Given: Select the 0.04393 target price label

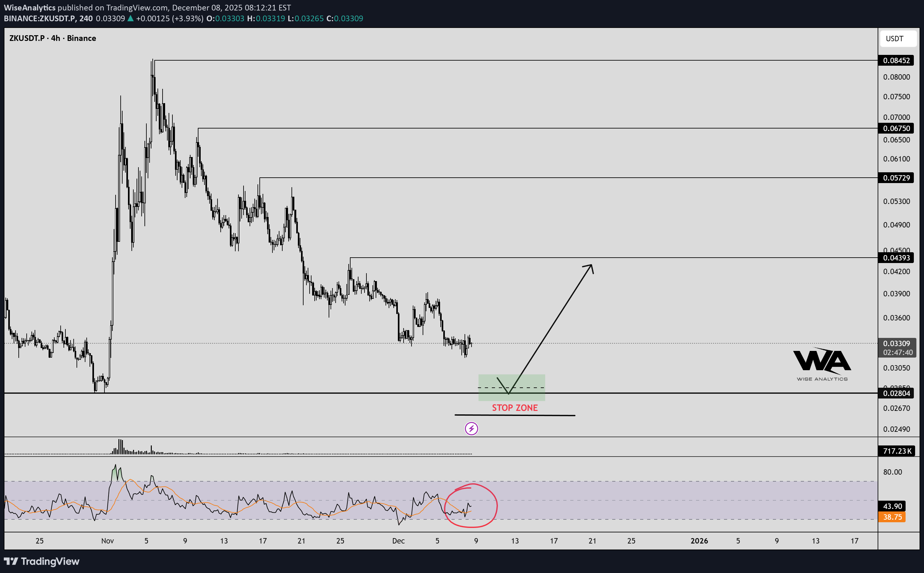Looking at the screenshot, I should click(896, 258).
